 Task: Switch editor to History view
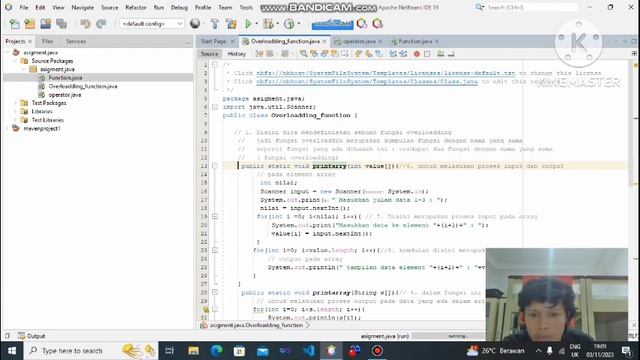pyautogui.click(x=237, y=54)
